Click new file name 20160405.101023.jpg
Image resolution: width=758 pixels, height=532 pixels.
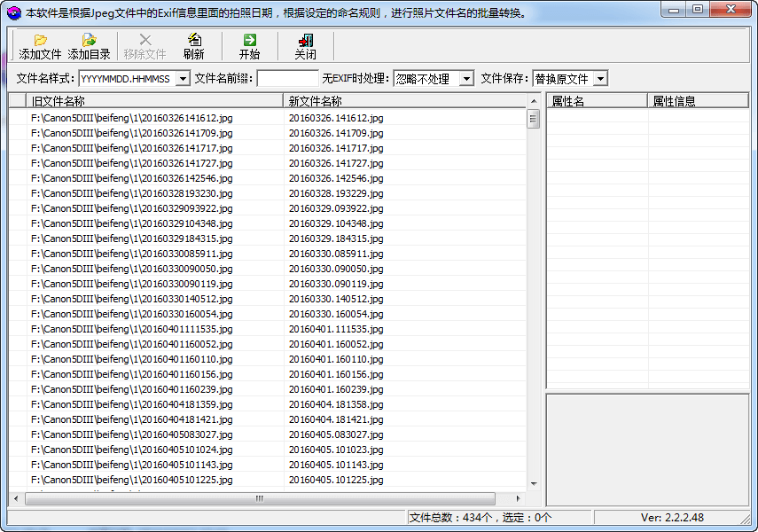tap(336, 450)
